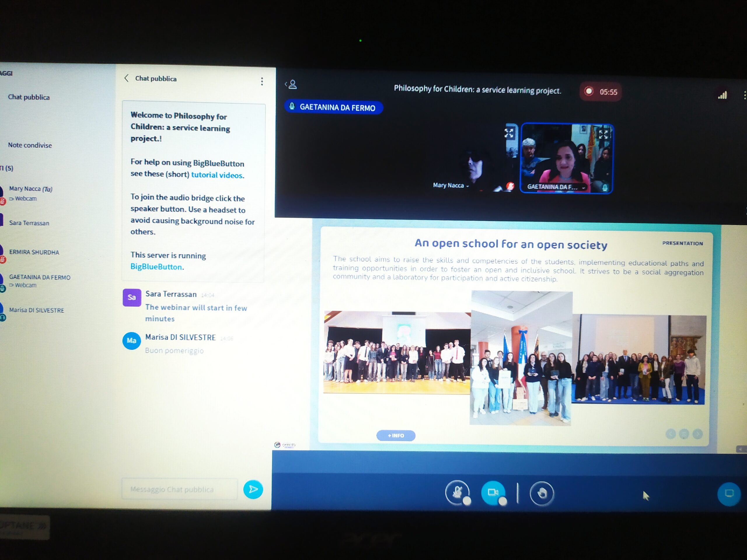
Task: Click the meeting title Philosophy for Children
Action: (477, 90)
